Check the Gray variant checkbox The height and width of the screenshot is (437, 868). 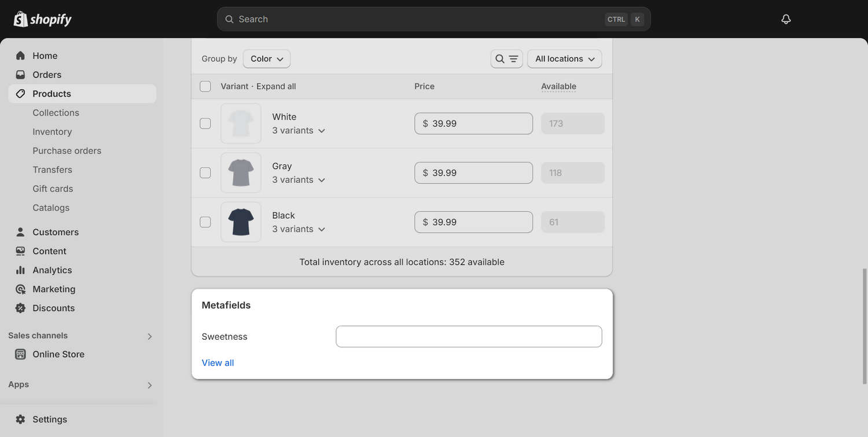coord(205,172)
